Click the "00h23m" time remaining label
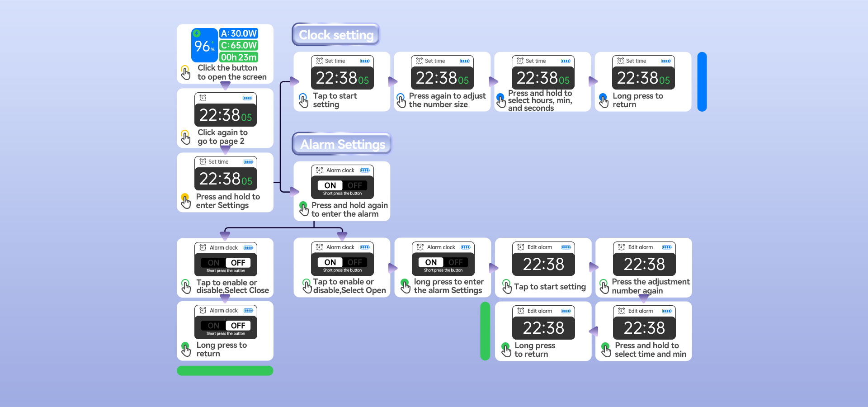The height and width of the screenshot is (407, 868). click(239, 57)
